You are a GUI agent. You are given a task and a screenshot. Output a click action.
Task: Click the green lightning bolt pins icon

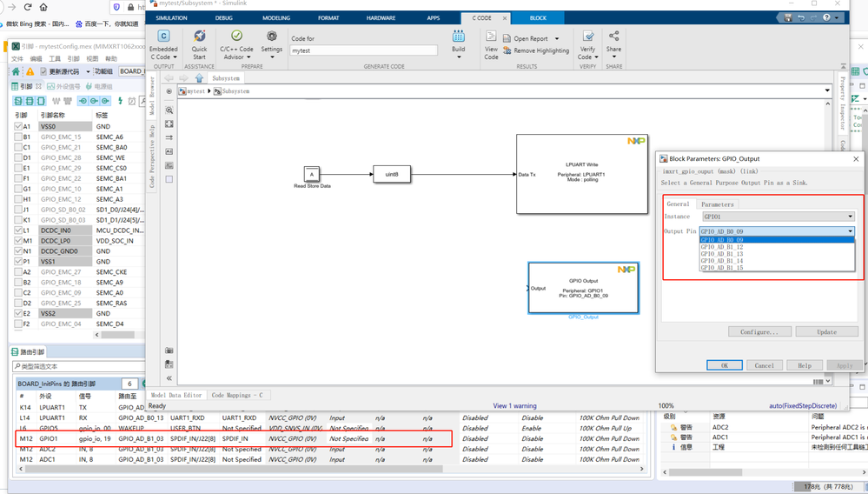coord(120,101)
